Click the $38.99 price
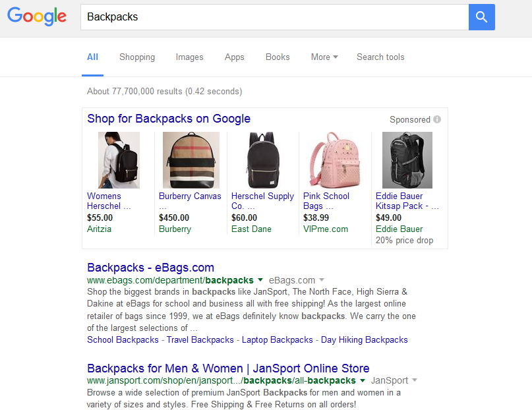This screenshot has width=532, height=410. 316,218
